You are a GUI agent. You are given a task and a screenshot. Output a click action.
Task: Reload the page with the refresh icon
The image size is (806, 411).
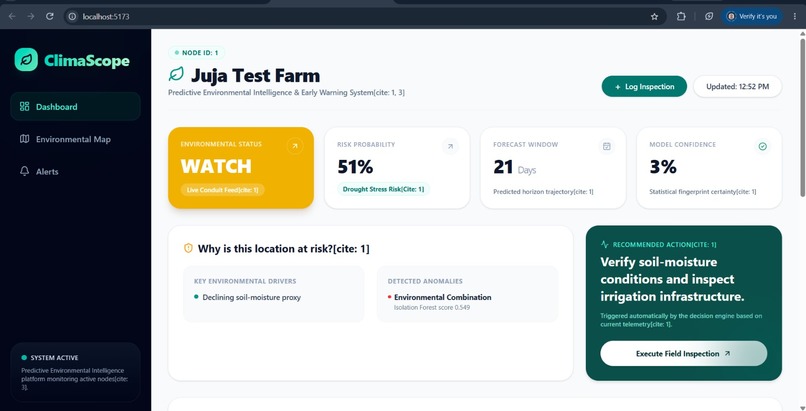click(50, 16)
